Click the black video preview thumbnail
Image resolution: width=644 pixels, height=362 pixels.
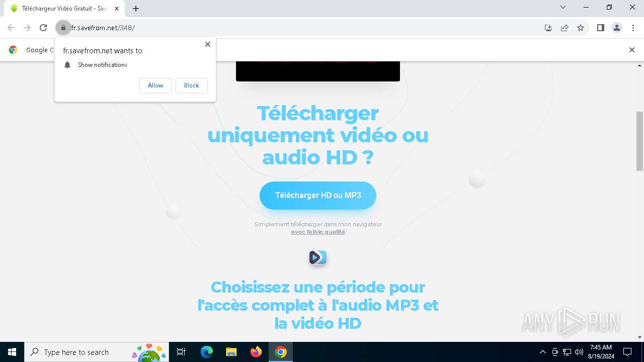(x=318, y=71)
